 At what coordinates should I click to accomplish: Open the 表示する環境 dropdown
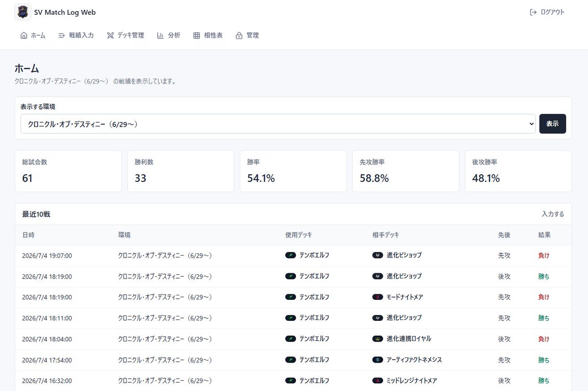[278, 124]
